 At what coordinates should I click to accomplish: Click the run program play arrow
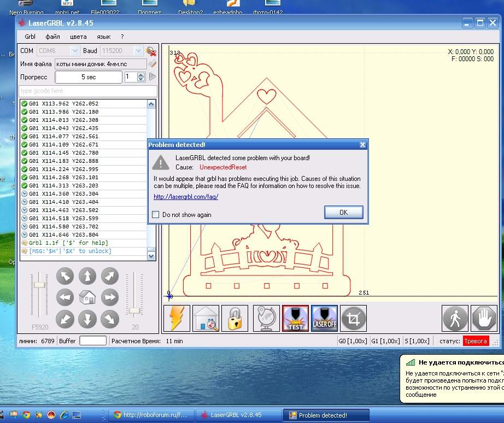pyautogui.click(x=153, y=77)
